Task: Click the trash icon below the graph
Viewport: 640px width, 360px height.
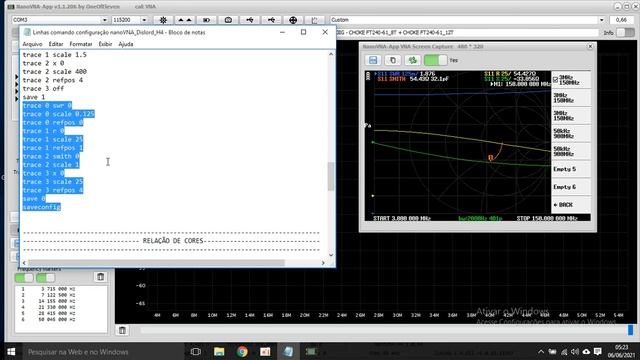Action: 122,330
